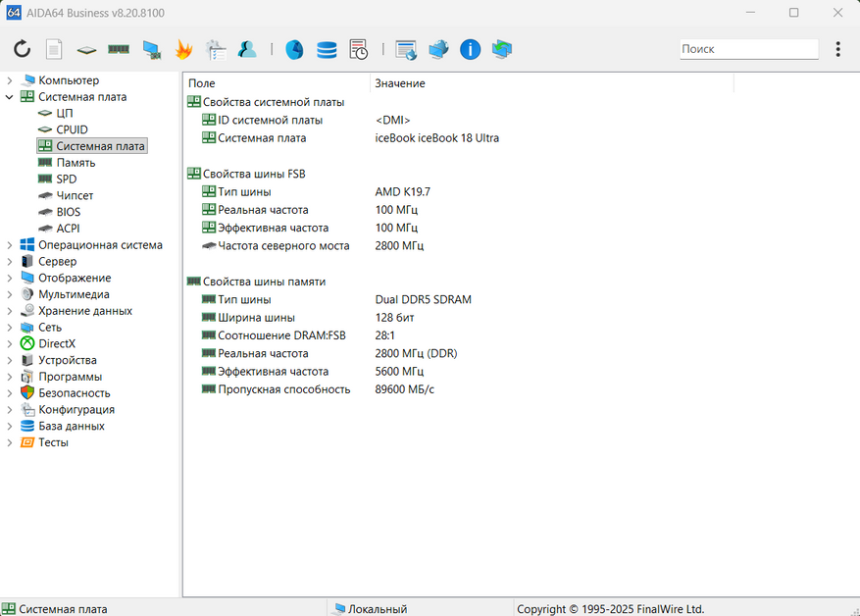This screenshot has width=860, height=616.
Task: Open the gear checklist toolbar icon
Action: (216, 49)
